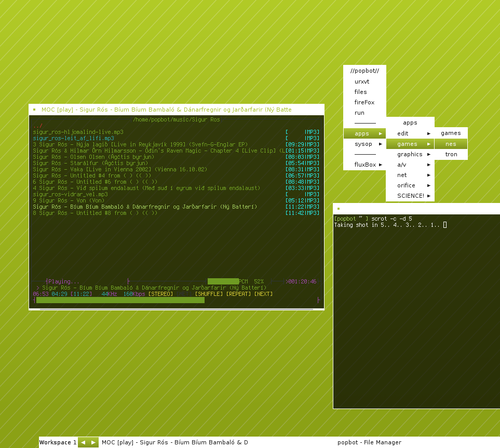Expand the graphics submenu
This screenshot has width=500, height=448.
tap(410, 154)
